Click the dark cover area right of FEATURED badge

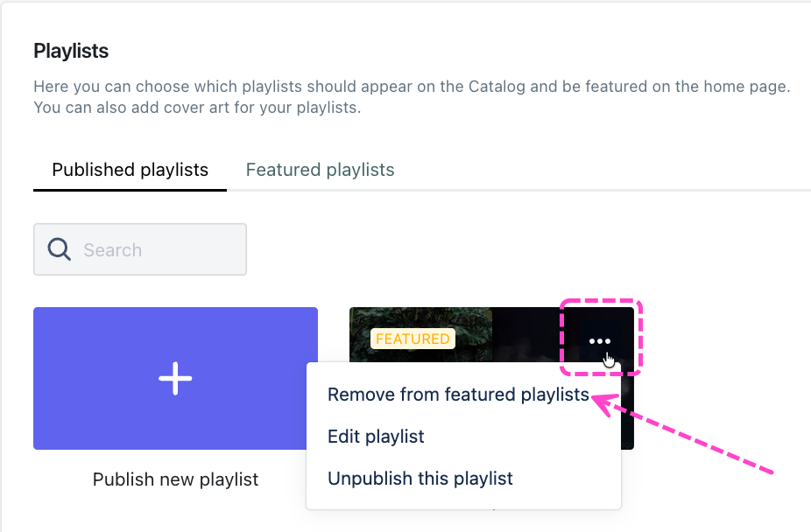click(x=525, y=335)
